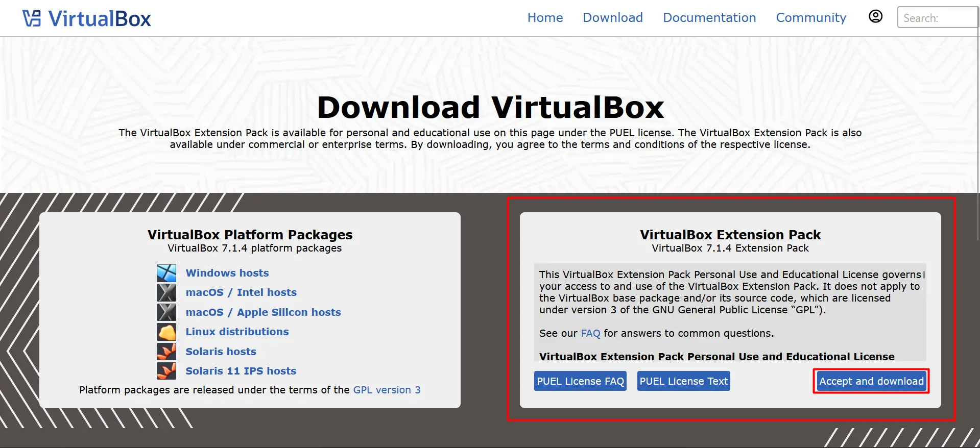Click the Linux distributions icon
980x448 pixels.
pyautogui.click(x=166, y=332)
